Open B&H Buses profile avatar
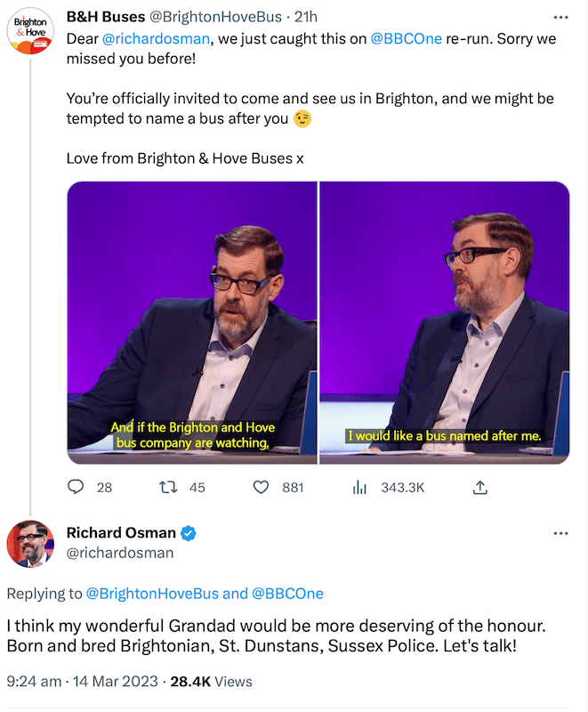Image resolution: width=588 pixels, height=712 pixels. [x=29, y=30]
